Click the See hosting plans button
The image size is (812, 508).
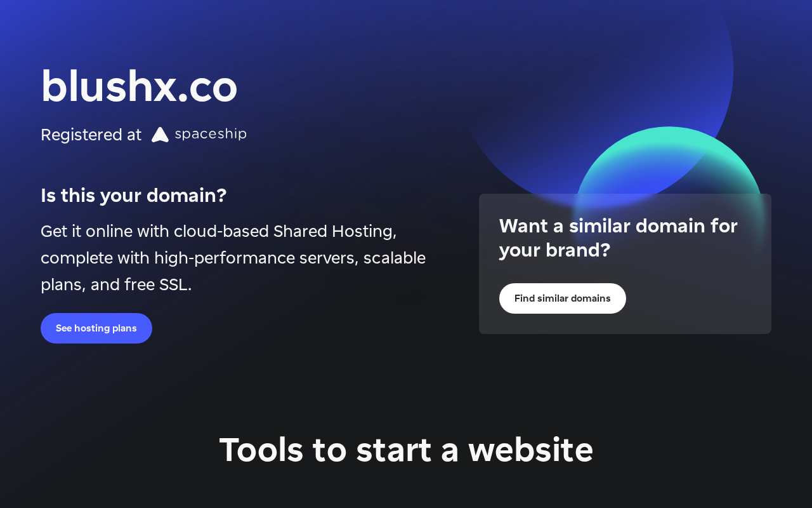(x=96, y=328)
